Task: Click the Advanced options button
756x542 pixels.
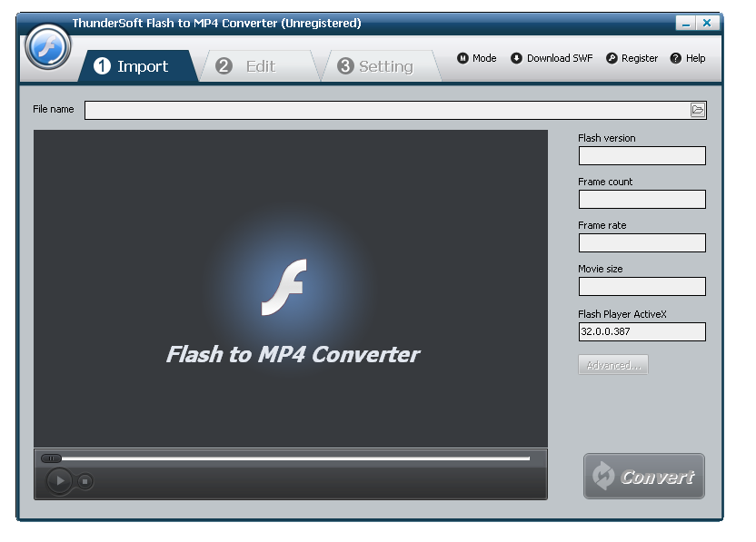Action: click(612, 364)
